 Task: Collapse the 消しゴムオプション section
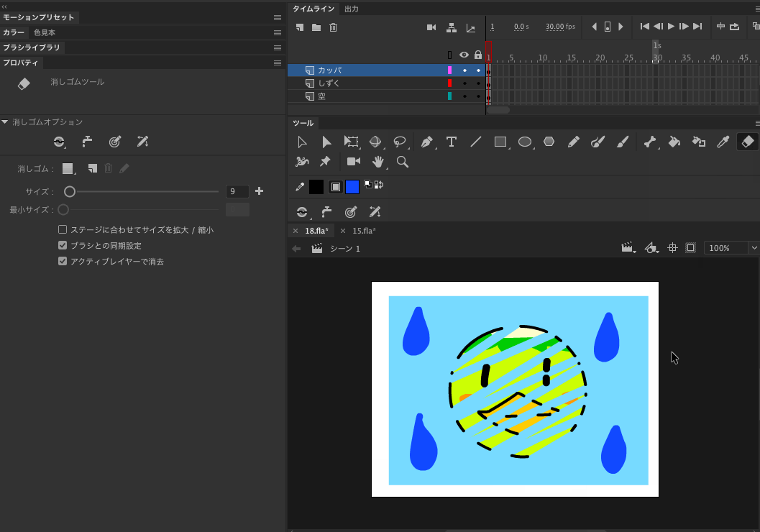6,121
